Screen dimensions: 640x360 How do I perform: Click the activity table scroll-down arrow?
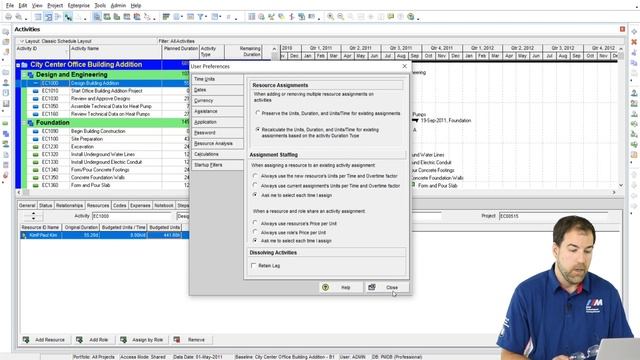point(621,185)
